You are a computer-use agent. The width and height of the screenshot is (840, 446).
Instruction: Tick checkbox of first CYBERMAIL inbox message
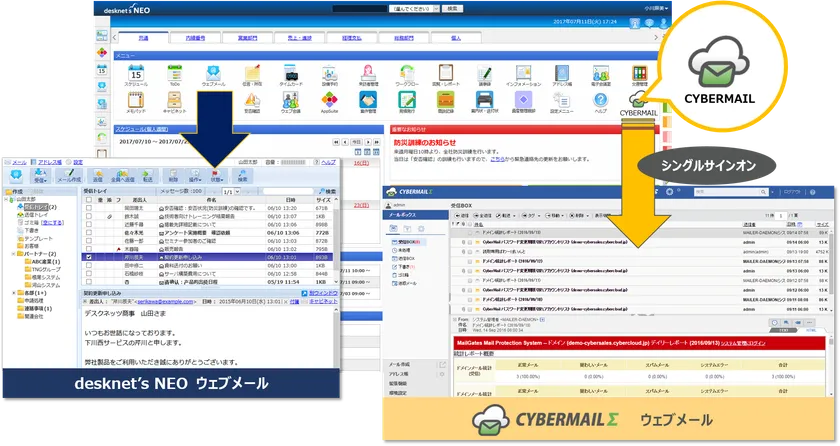point(470,233)
